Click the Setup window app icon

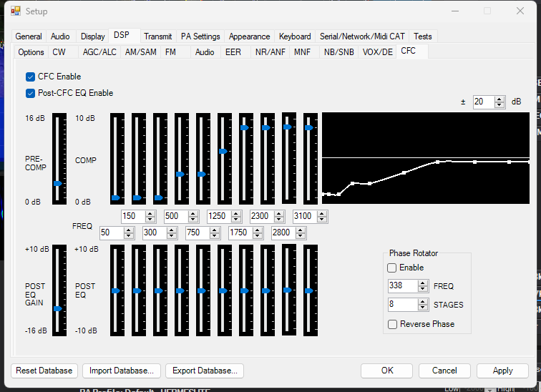click(15, 11)
